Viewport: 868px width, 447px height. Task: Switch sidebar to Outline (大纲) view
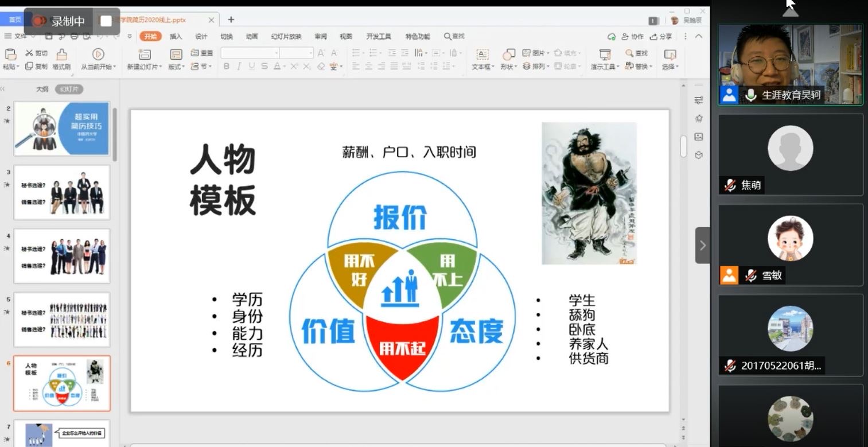tap(42, 89)
